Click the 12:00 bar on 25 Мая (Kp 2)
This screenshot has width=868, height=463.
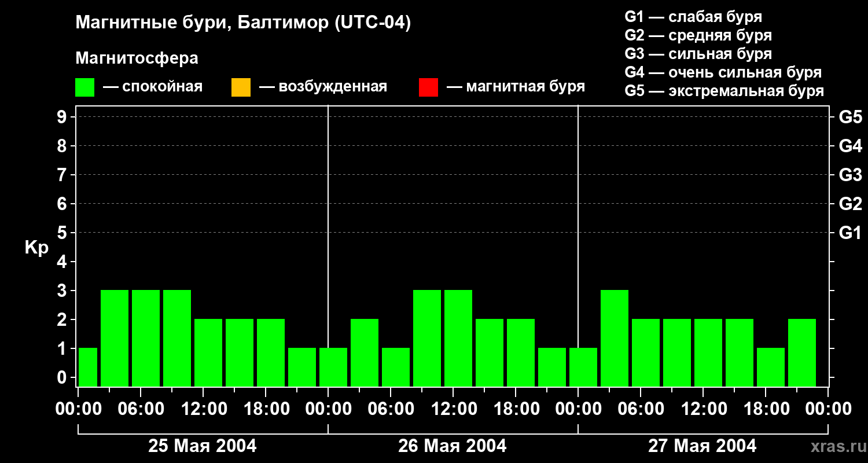click(208, 352)
